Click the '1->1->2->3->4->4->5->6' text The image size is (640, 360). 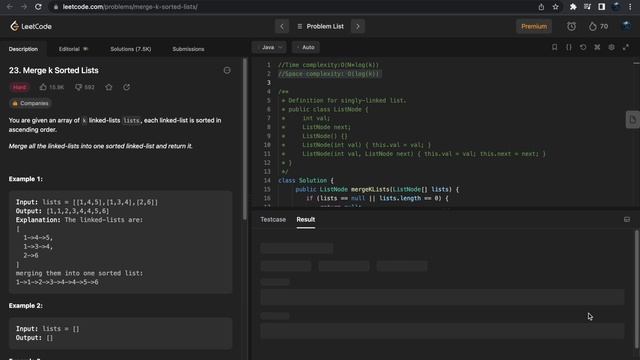pyautogui.click(x=57, y=282)
